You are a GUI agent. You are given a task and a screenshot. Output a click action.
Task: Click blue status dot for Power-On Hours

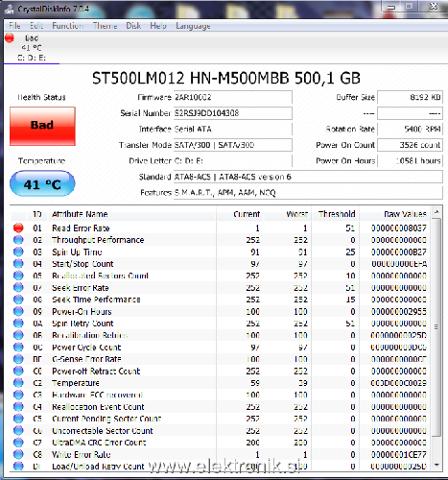tap(18, 311)
